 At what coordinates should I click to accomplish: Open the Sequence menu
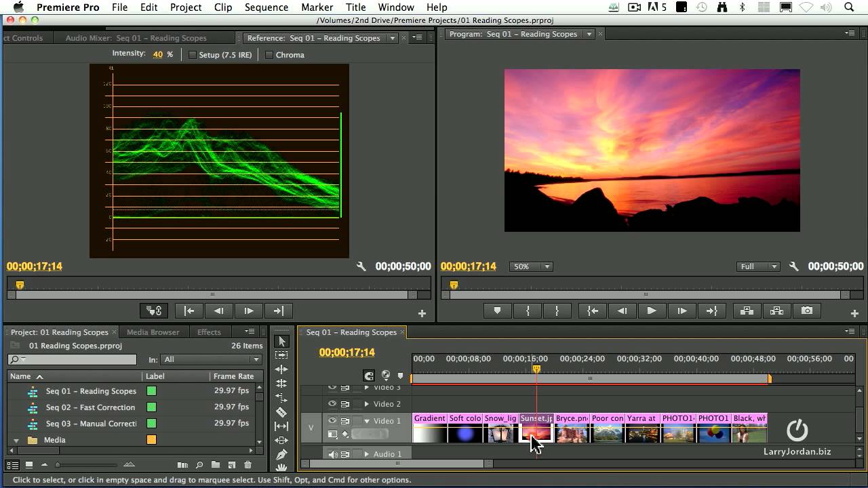(x=266, y=7)
